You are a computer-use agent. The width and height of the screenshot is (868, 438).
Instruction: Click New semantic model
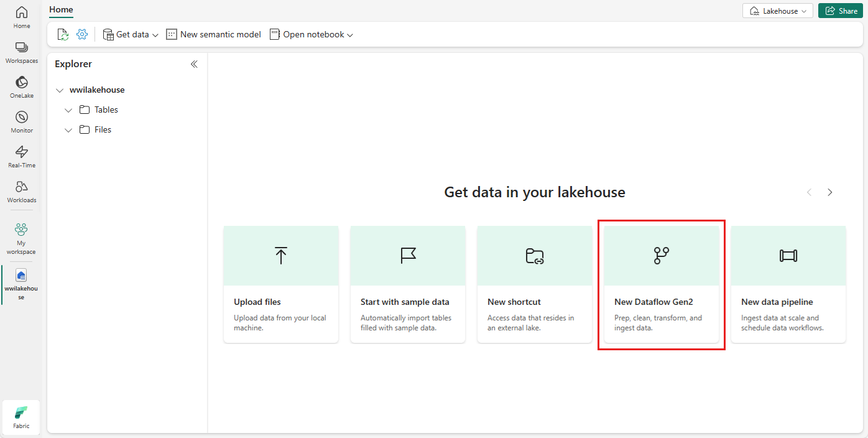point(213,34)
